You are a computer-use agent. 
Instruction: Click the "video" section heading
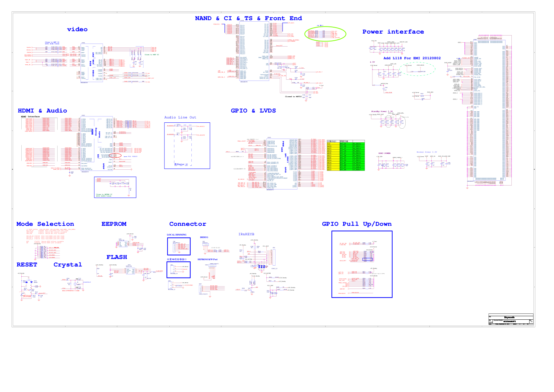(x=77, y=30)
